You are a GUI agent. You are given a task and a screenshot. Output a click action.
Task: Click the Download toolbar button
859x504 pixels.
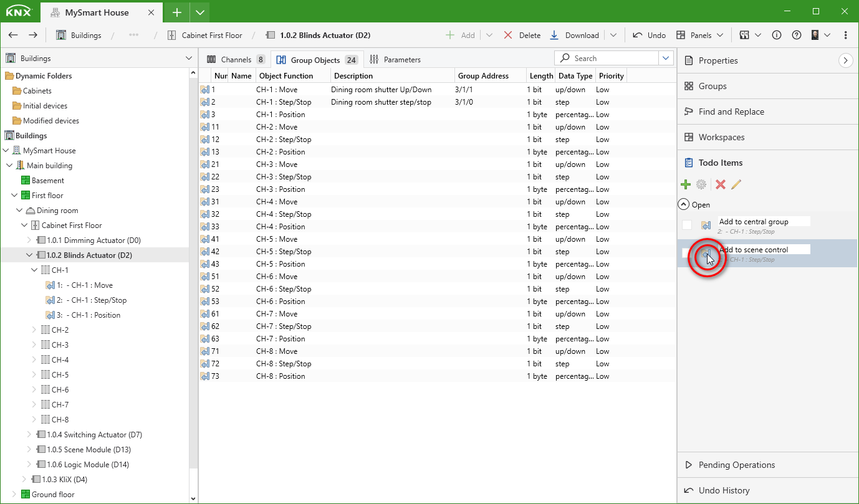tap(574, 36)
